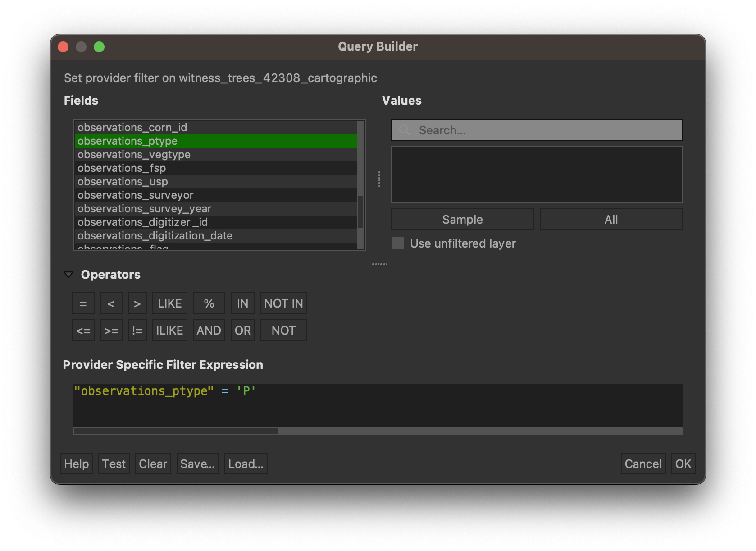Click the empty Values list box
Viewport: 756px width, 551px height.
pos(537,174)
